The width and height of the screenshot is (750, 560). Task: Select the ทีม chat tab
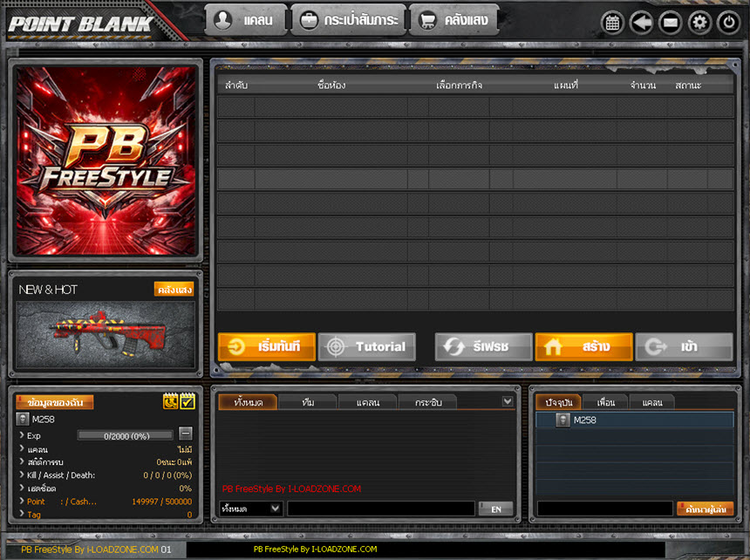point(308,402)
